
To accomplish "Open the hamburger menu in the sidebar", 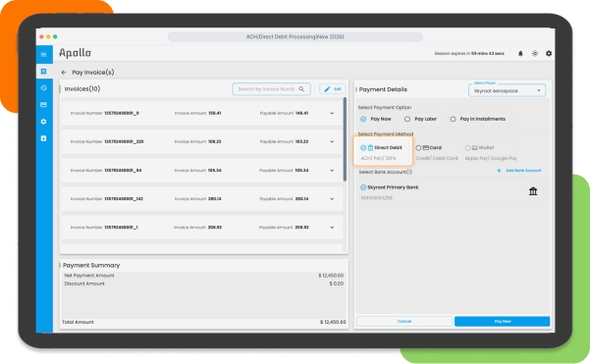I will point(43,55).
